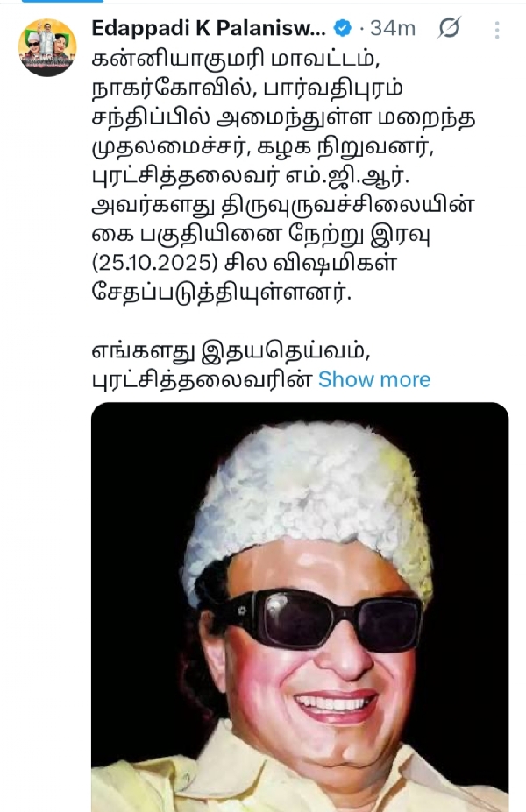Click the line நாகர்கோவில், பார்வதிபுரம்
The height and width of the screenshot is (812, 526).
tap(247, 88)
